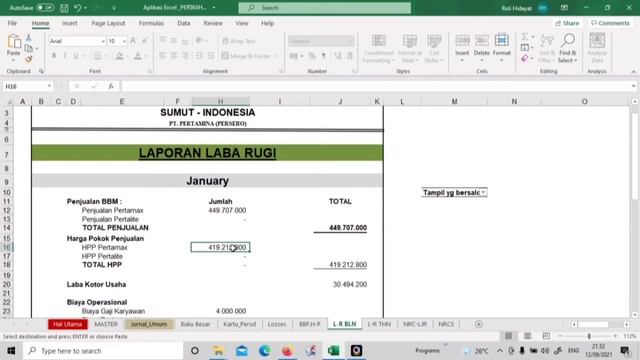
Task: Open the Tampil yg bersalc filter dropdown
Action: point(483,193)
